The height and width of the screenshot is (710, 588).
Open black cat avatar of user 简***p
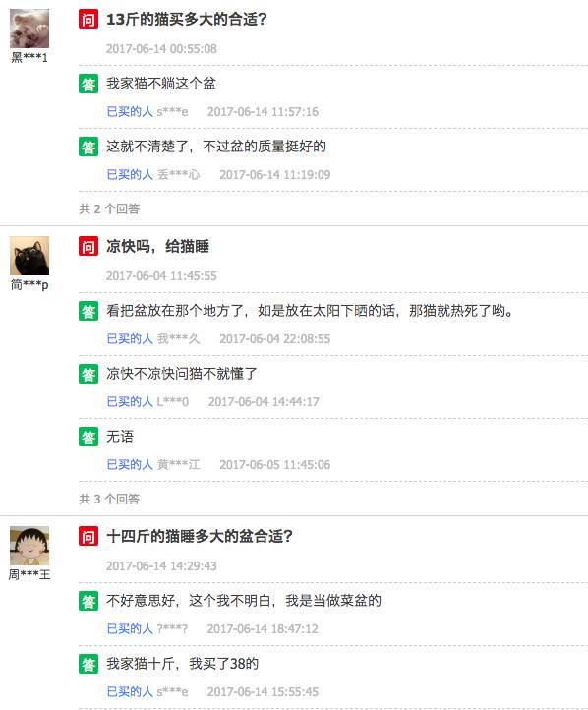click(29, 256)
